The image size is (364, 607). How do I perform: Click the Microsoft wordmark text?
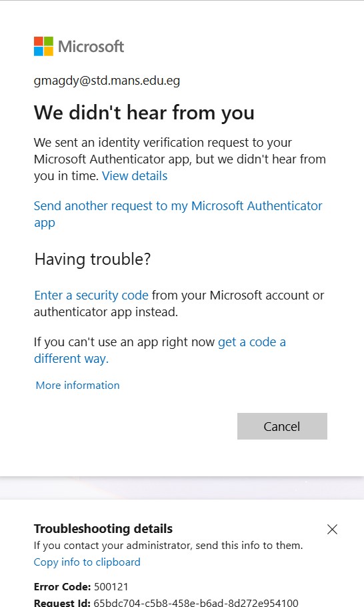pos(91,47)
